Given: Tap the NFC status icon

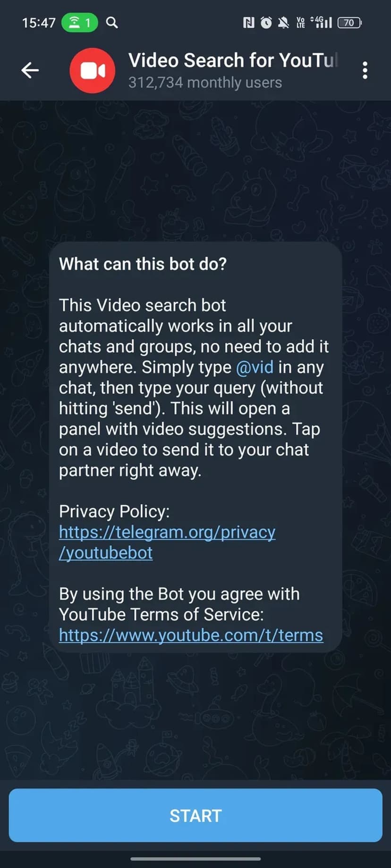Looking at the screenshot, I should coord(248,22).
